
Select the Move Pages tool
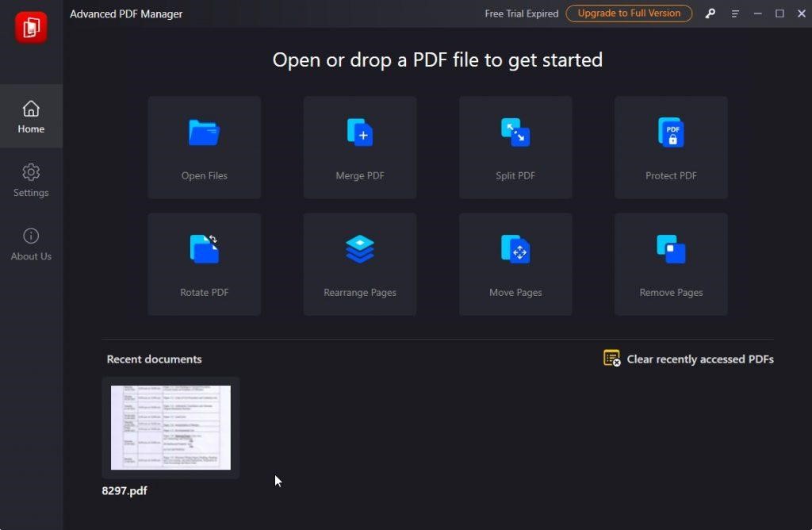click(515, 263)
